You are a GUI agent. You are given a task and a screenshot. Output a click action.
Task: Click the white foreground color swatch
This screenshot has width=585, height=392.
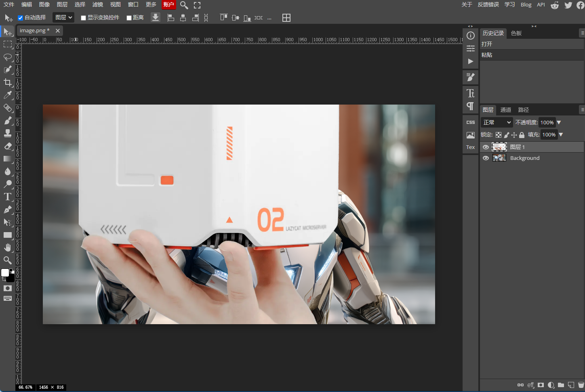tap(5, 273)
